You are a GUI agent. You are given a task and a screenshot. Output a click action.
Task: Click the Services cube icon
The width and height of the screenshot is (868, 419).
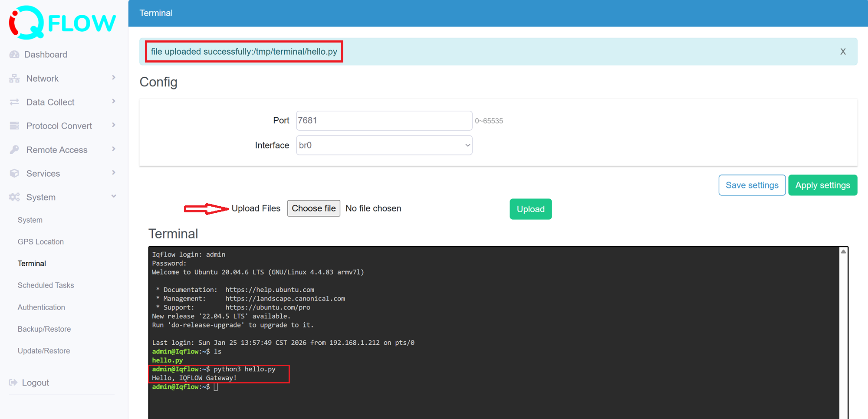14,173
